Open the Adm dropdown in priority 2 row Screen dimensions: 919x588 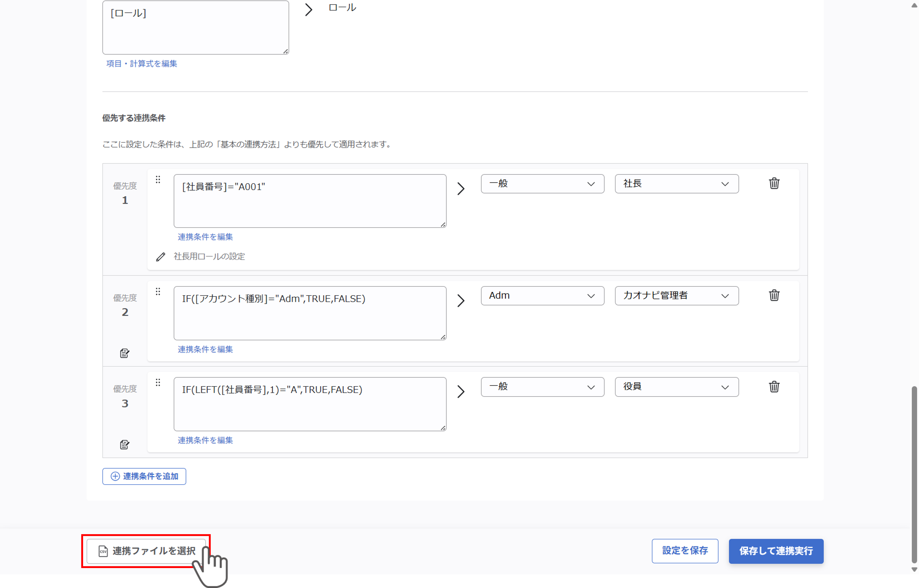coord(543,296)
